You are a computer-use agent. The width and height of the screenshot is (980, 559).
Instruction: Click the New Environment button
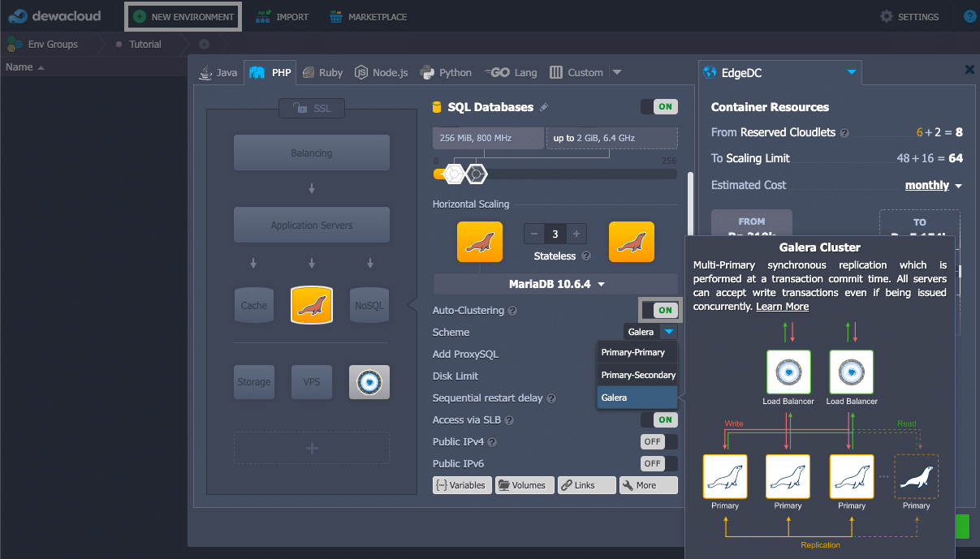(x=183, y=16)
